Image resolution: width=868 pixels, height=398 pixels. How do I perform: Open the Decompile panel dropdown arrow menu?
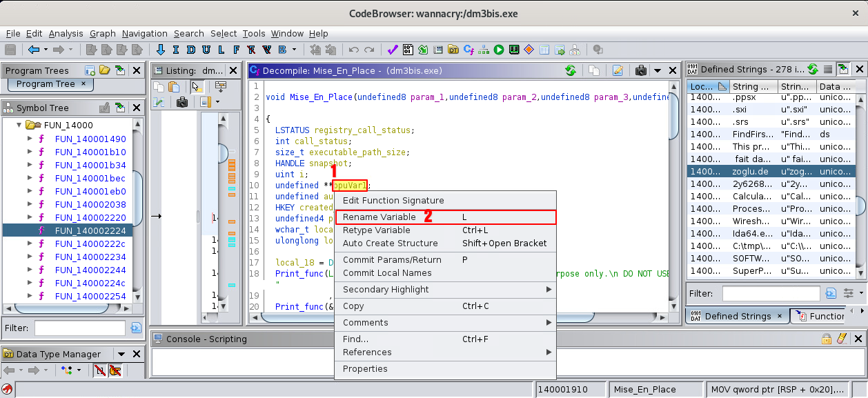pos(658,70)
